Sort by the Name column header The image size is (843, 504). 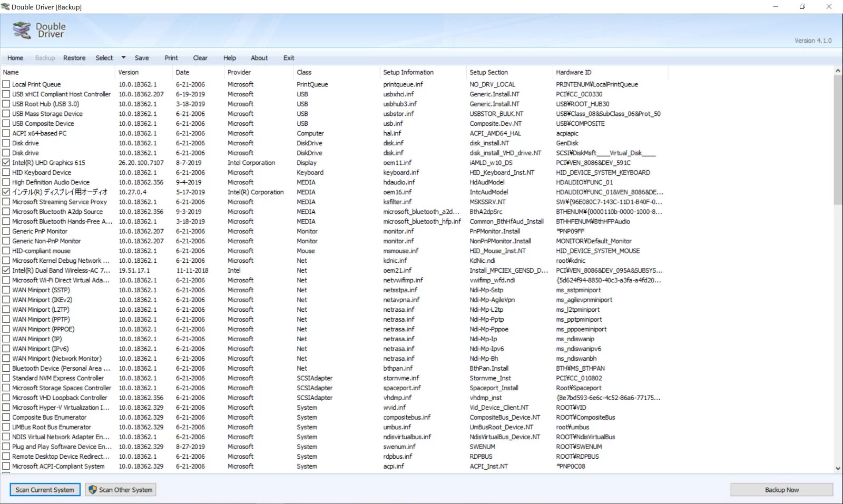coord(58,72)
